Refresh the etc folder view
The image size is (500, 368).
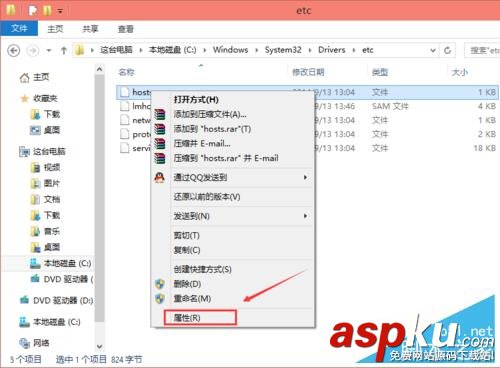[448, 50]
